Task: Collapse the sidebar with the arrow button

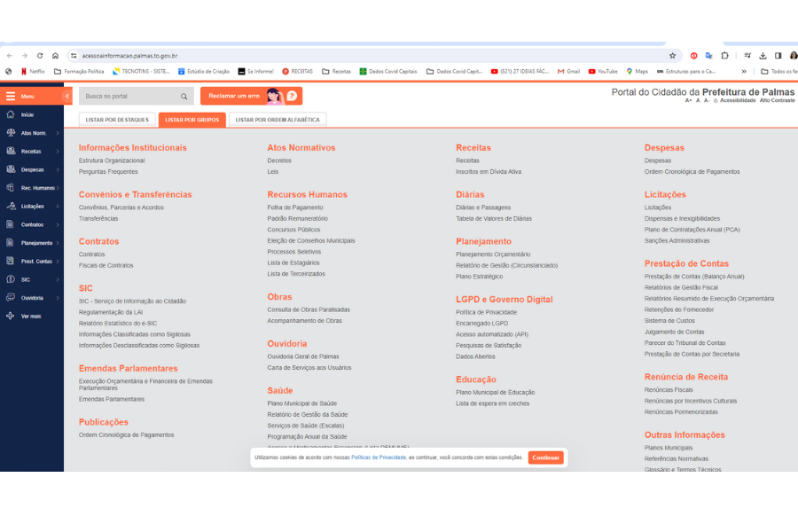Action: click(67, 96)
